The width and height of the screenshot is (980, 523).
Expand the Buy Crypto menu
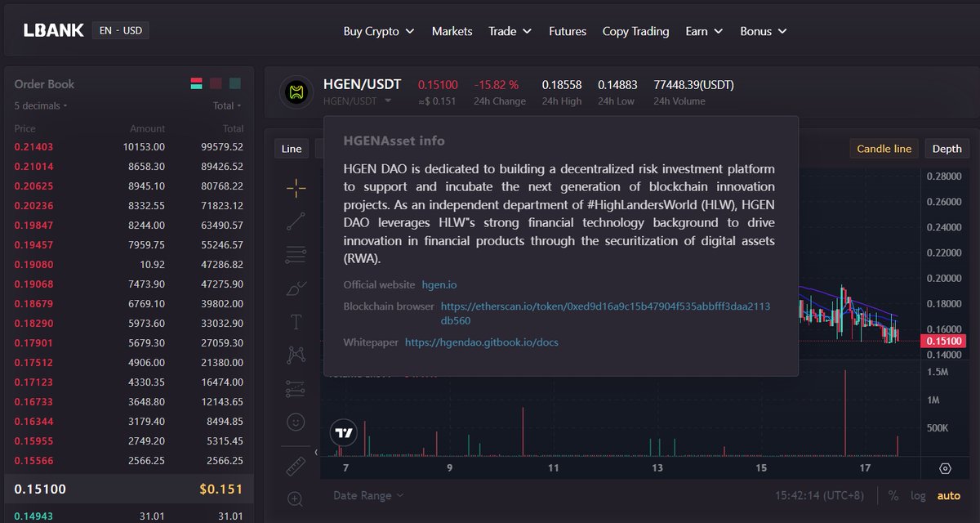tap(379, 31)
